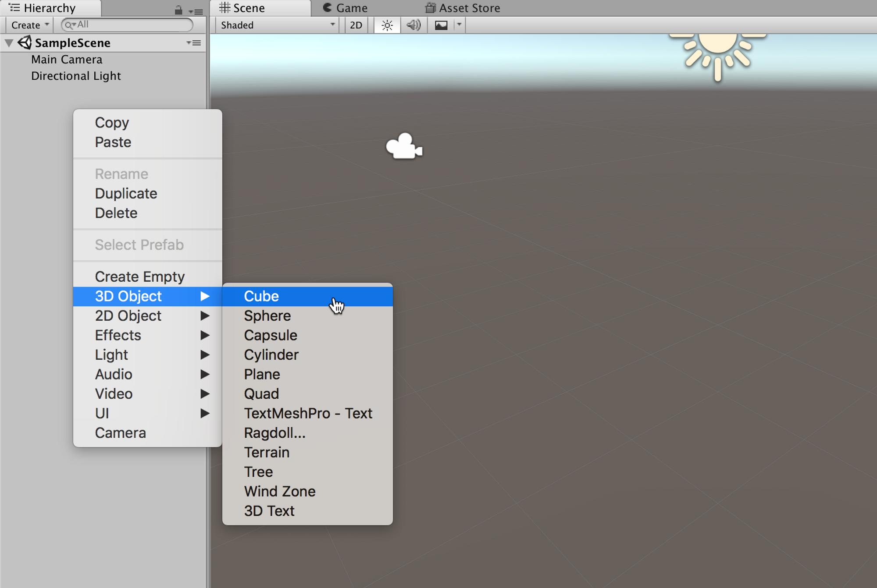Select Sphere in the submenu
The height and width of the screenshot is (588, 877).
[x=267, y=316]
